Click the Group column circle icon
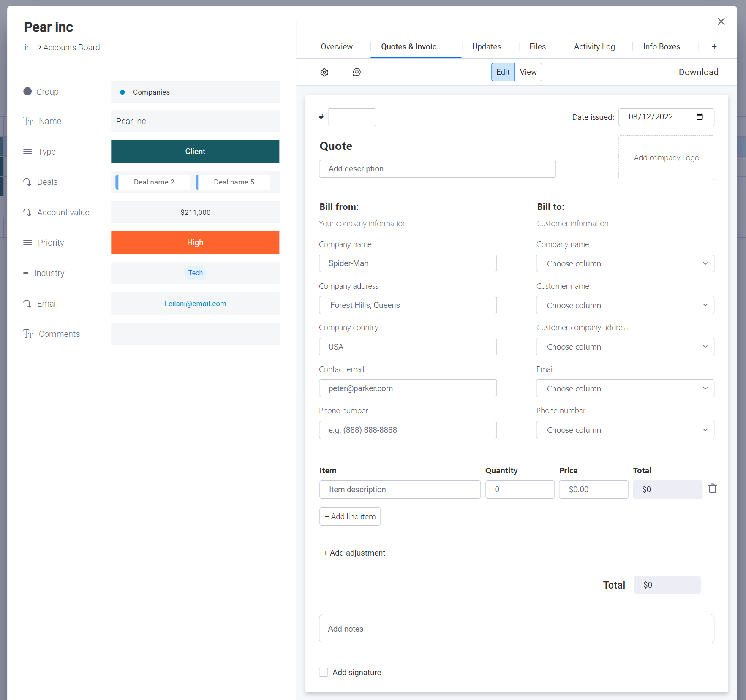This screenshot has width=746, height=700. click(27, 92)
